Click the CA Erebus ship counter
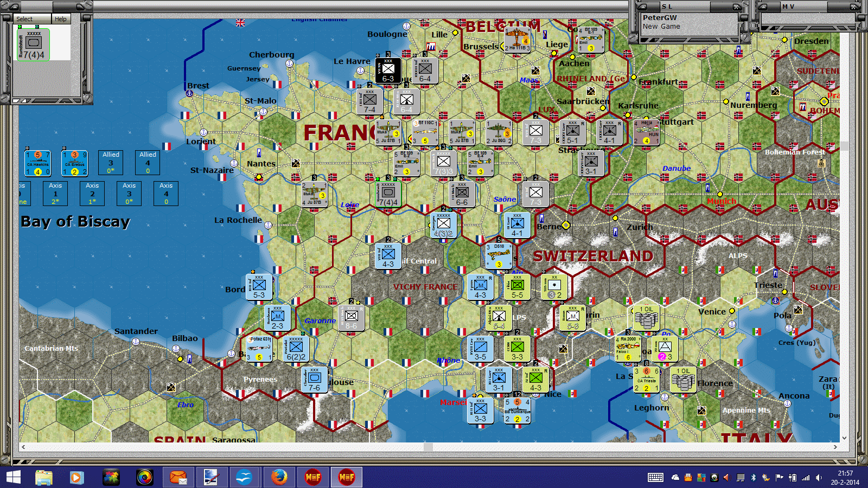This screenshot has height=488, width=868. click(75, 163)
